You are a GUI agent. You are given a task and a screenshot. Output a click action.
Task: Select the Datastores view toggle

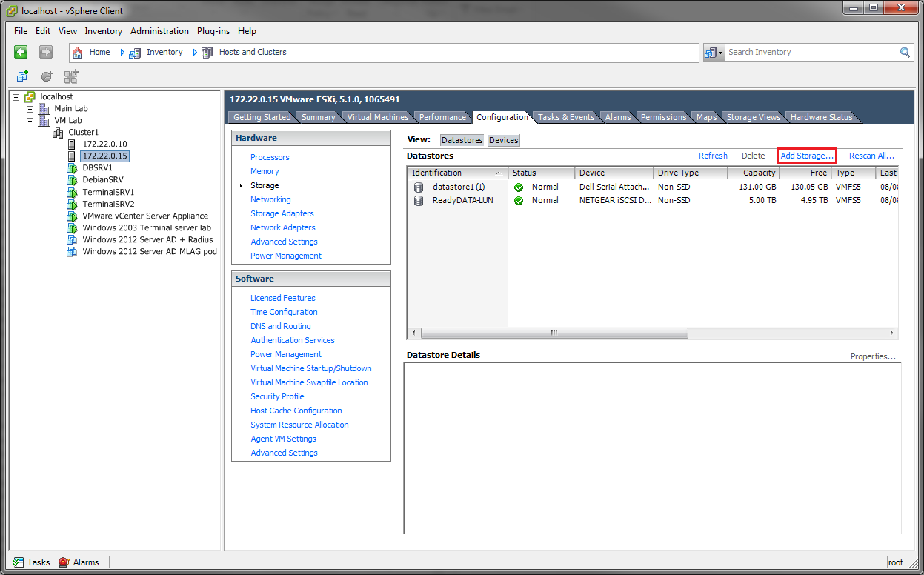(461, 140)
